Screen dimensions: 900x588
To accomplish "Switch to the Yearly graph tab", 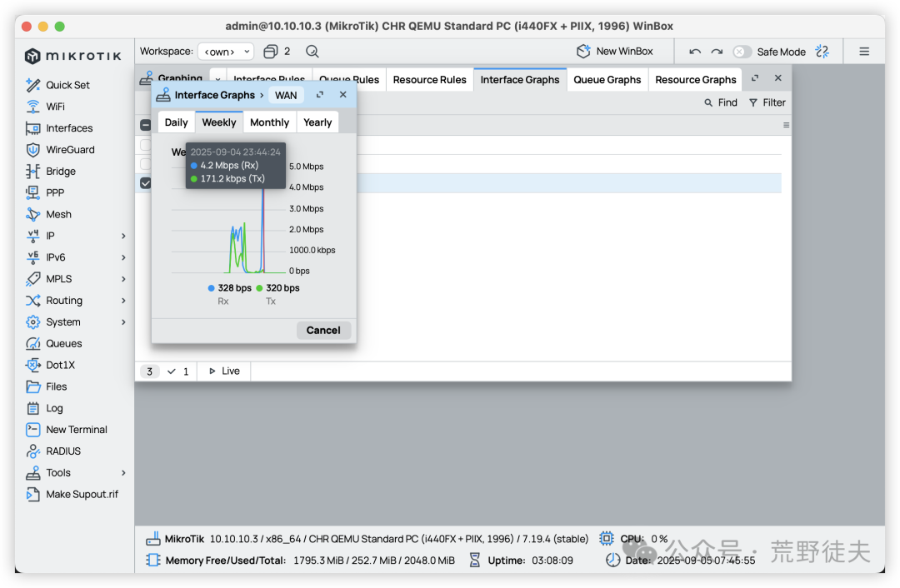I will [317, 122].
